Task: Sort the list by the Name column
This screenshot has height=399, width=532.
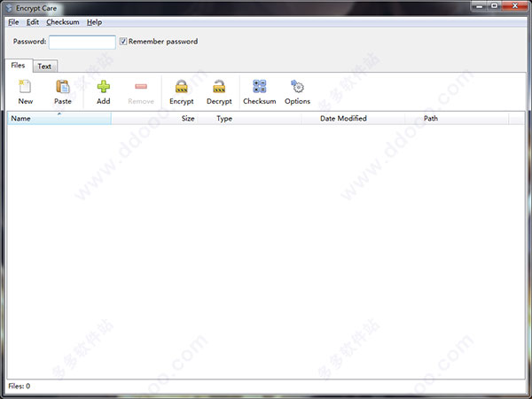Action: point(59,119)
